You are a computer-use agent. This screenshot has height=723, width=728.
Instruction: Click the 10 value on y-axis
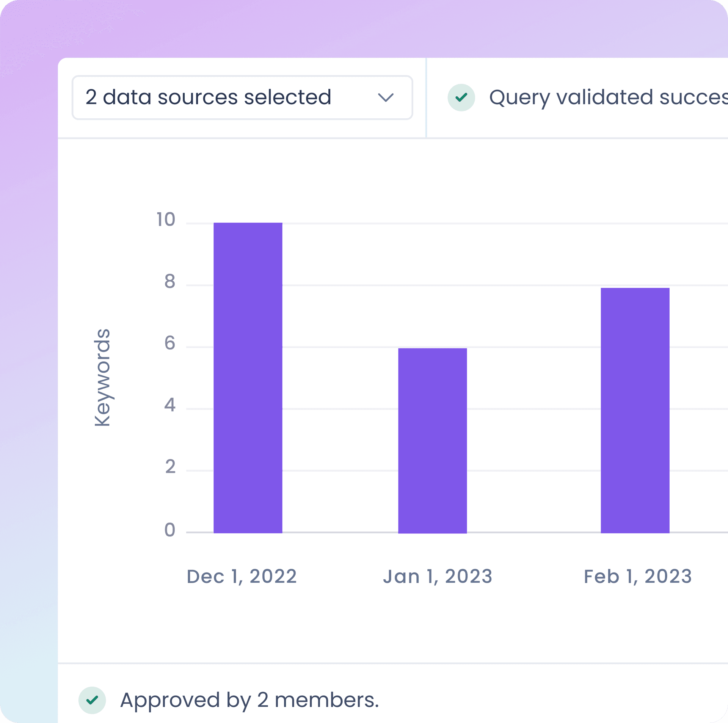pyautogui.click(x=166, y=220)
